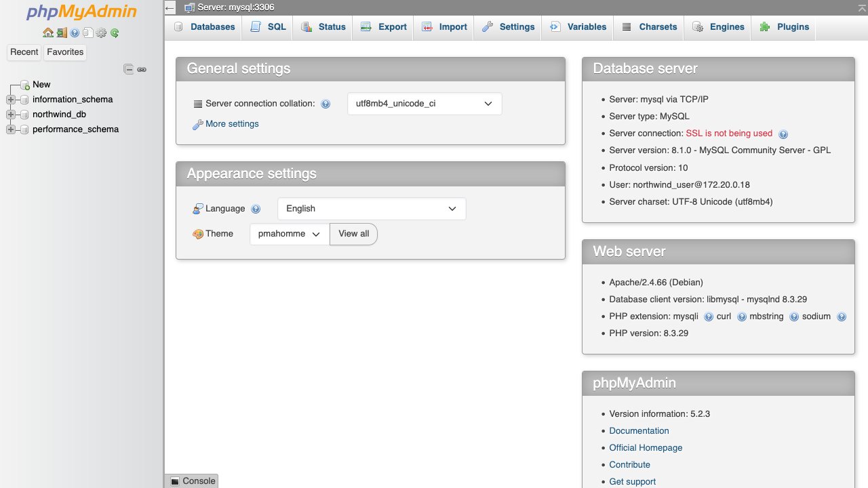The image size is (868, 488).
Task: Click the page-top collapse arrow icon
Action: (x=170, y=7)
